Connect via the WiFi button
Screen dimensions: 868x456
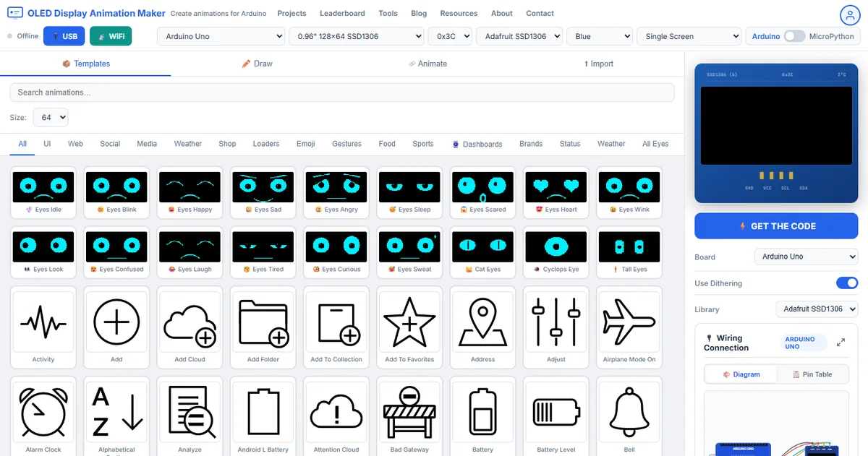(x=111, y=36)
